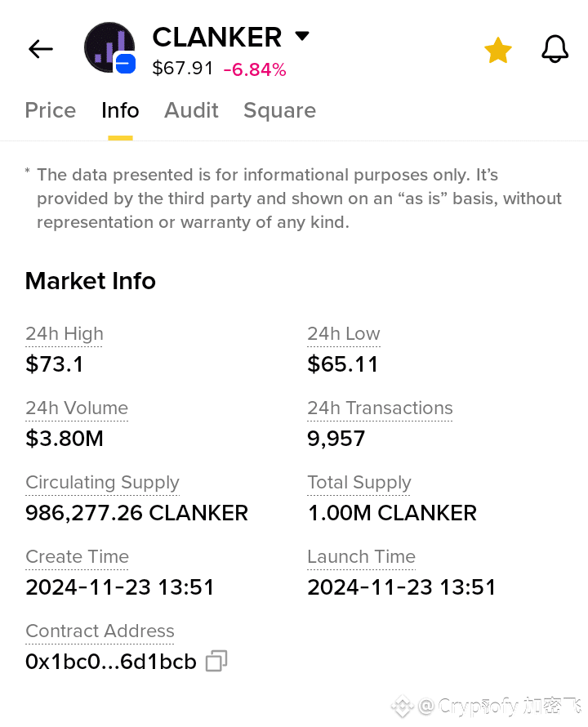The height and width of the screenshot is (727, 588).
Task: Click the Launch Time label
Action: point(362,556)
